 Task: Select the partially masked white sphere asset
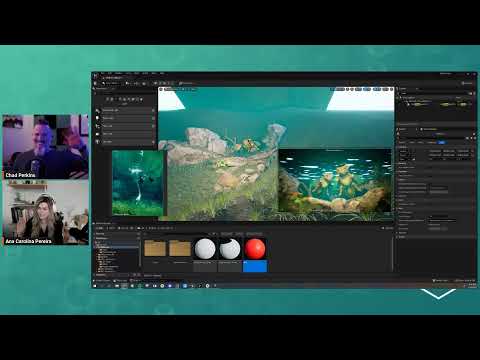pos(230,255)
